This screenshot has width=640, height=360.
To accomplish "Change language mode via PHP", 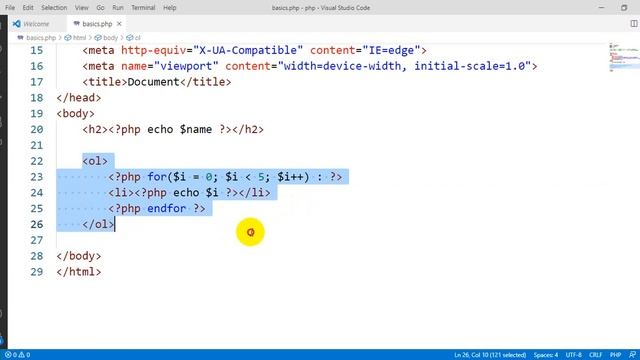I will click(616, 355).
